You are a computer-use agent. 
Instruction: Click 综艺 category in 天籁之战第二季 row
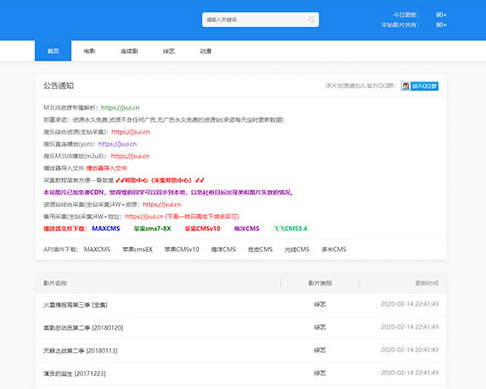coord(320,350)
